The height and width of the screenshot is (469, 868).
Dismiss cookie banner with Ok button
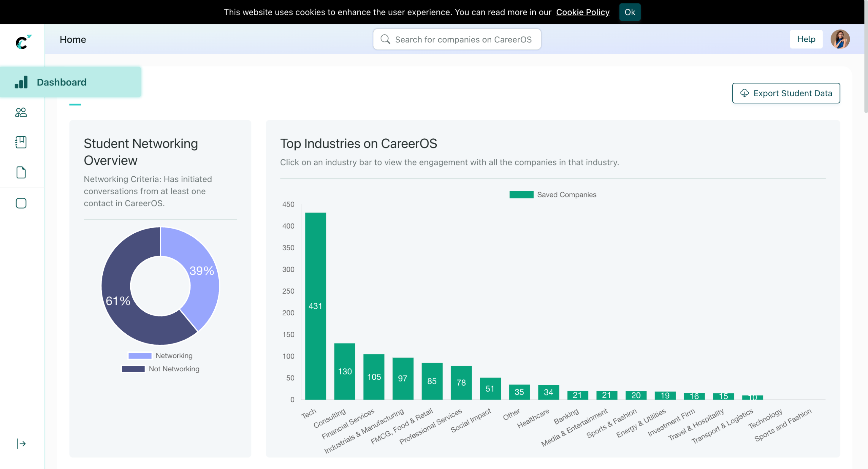630,12
